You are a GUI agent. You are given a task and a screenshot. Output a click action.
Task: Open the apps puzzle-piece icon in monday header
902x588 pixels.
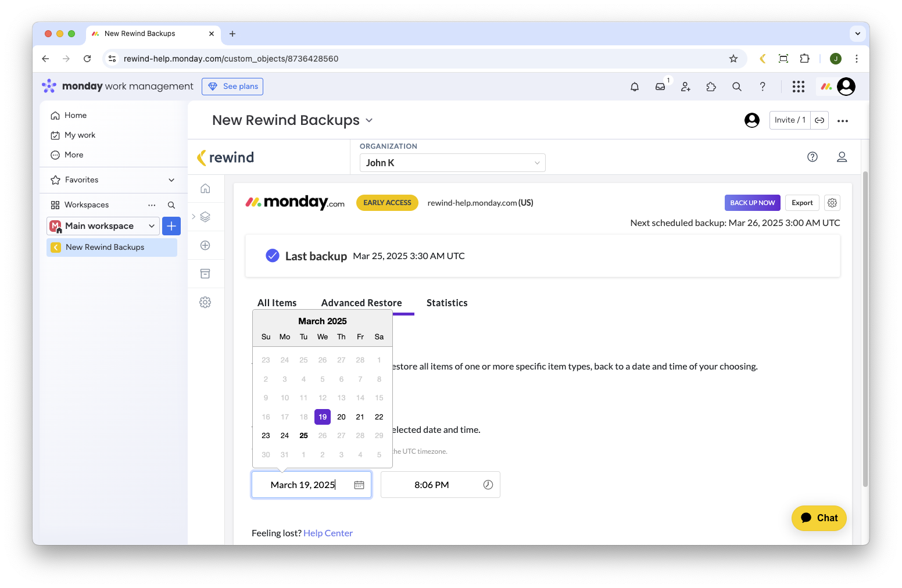click(711, 87)
